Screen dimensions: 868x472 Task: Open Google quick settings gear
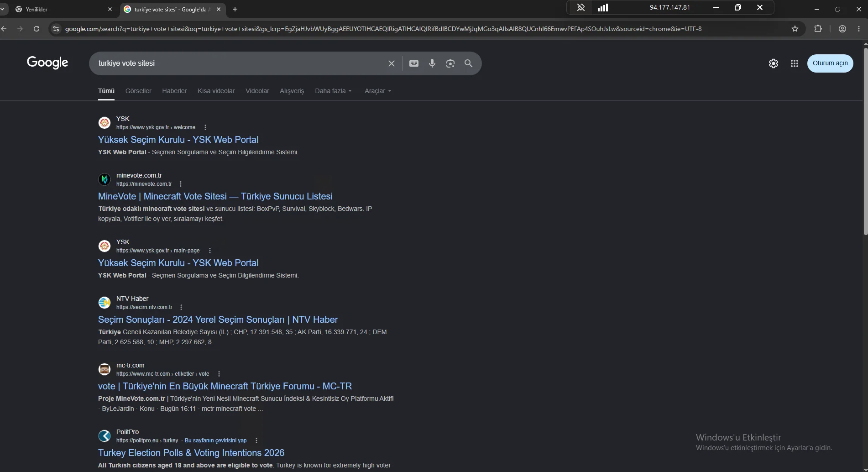coord(773,63)
